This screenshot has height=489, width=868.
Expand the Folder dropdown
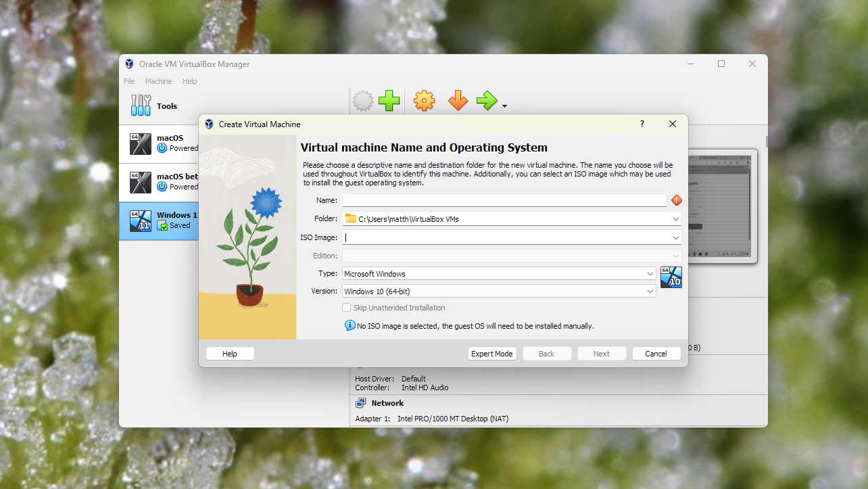(676, 219)
